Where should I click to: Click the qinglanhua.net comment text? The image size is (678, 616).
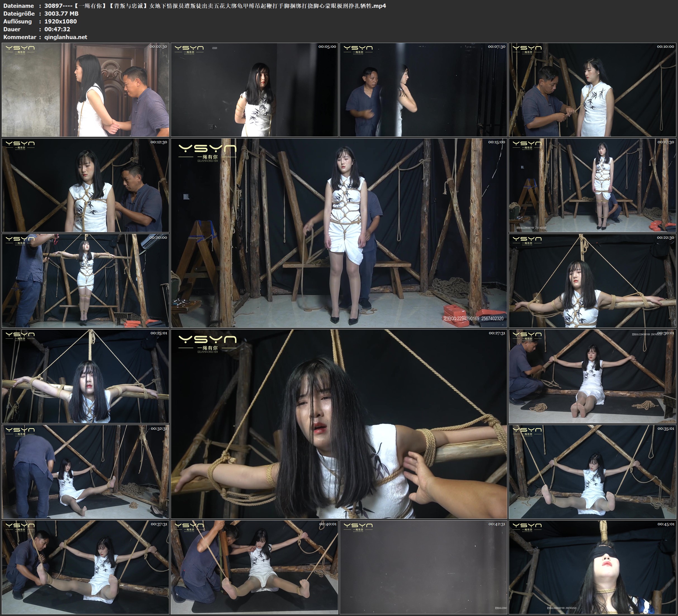tap(66, 37)
